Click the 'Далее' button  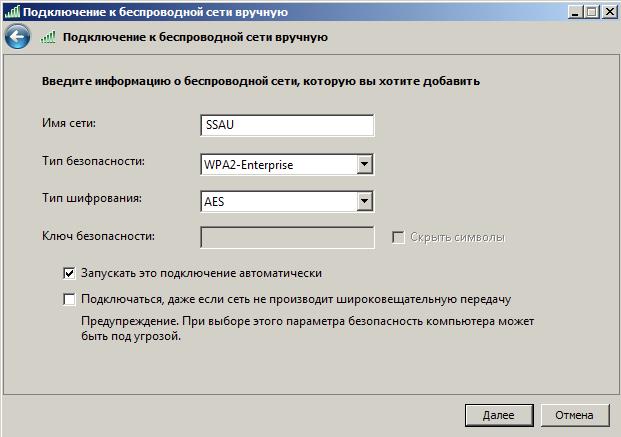499,415
